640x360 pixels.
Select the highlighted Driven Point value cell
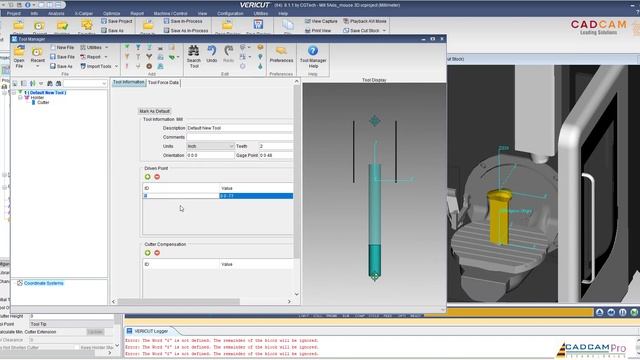click(x=256, y=196)
